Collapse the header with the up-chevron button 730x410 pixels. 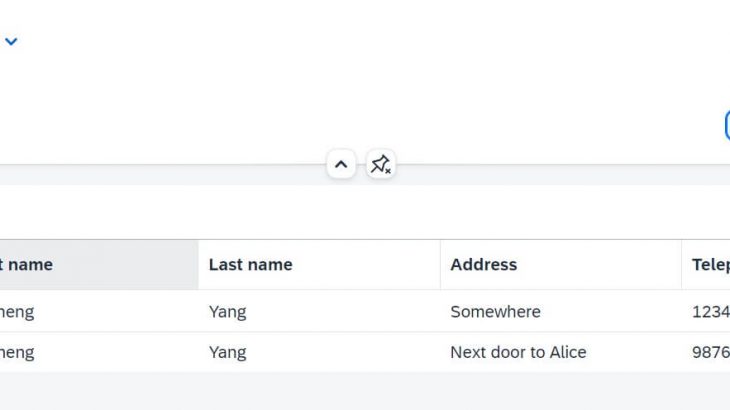click(341, 164)
